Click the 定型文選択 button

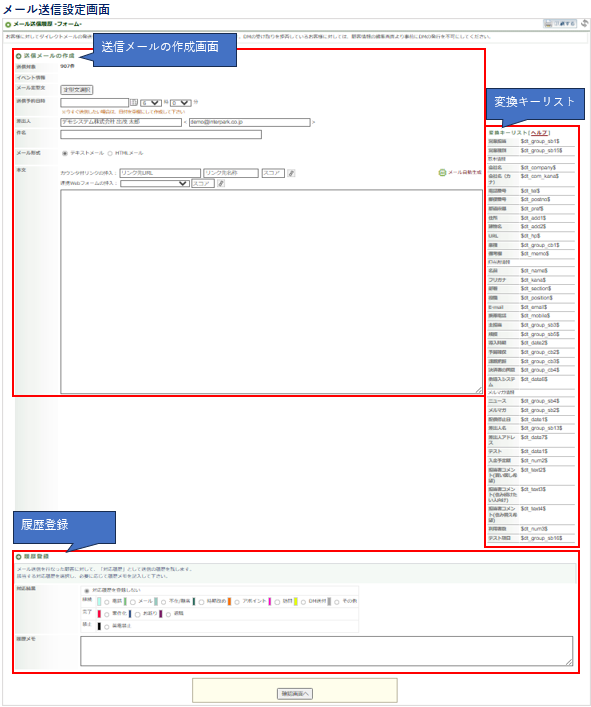77,90
